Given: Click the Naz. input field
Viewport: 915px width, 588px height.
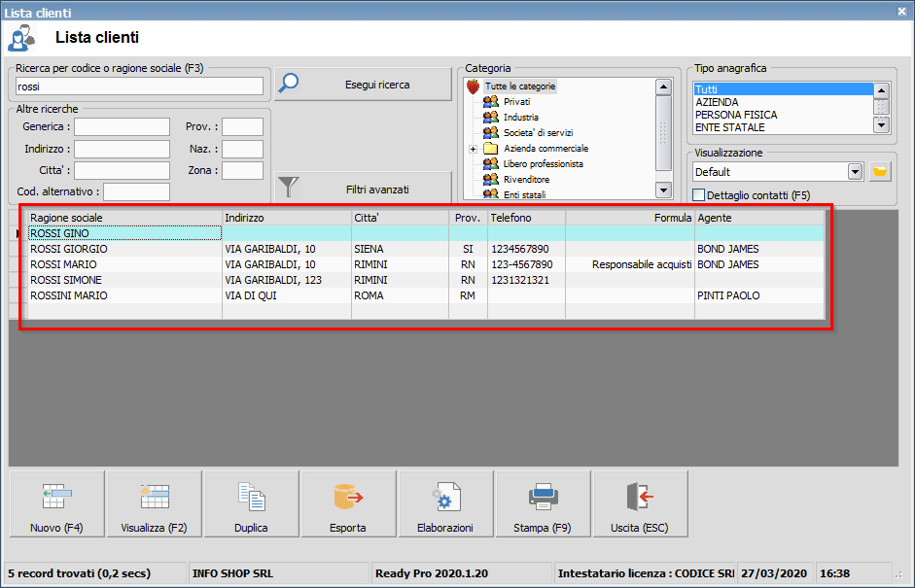Looking at the screenshot, I should 243,149.
